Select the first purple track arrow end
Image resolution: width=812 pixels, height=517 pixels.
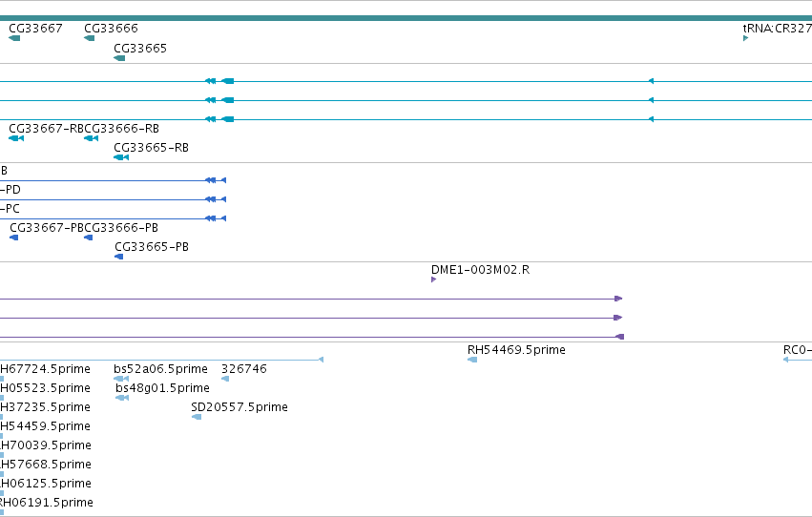pyautogui.click(x=618, y=299)
